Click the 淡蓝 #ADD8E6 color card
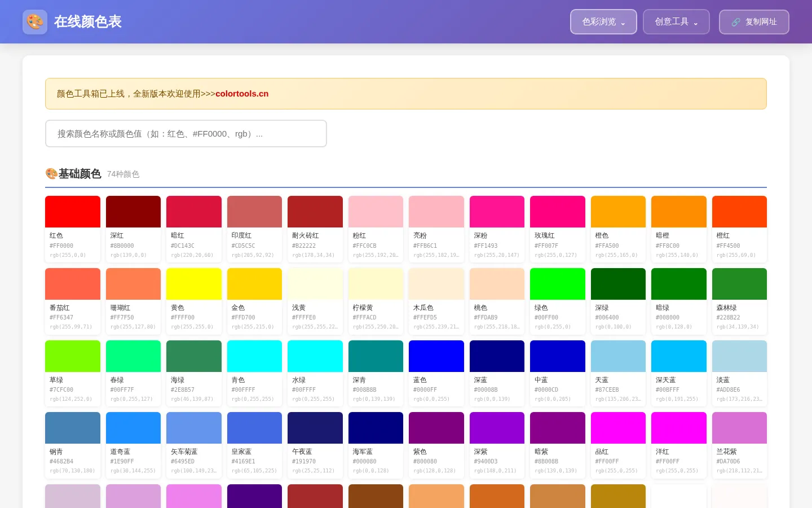Image resolution: width=812 pixels, height=508 pixels. point(739,373)
